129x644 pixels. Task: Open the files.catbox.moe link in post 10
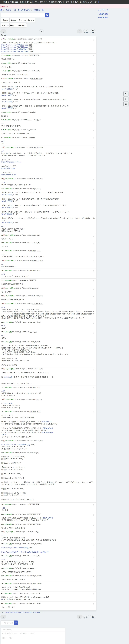coord(11,162)
